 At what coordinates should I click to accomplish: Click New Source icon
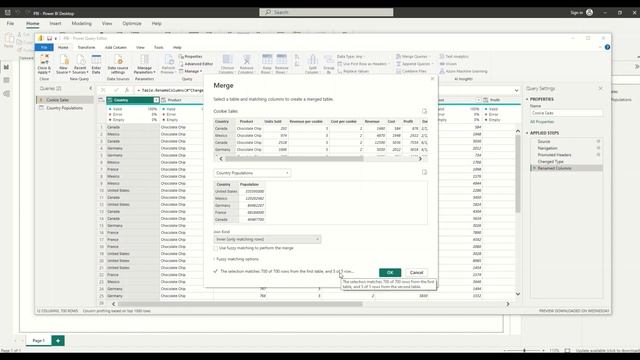[x=63, y=60]
